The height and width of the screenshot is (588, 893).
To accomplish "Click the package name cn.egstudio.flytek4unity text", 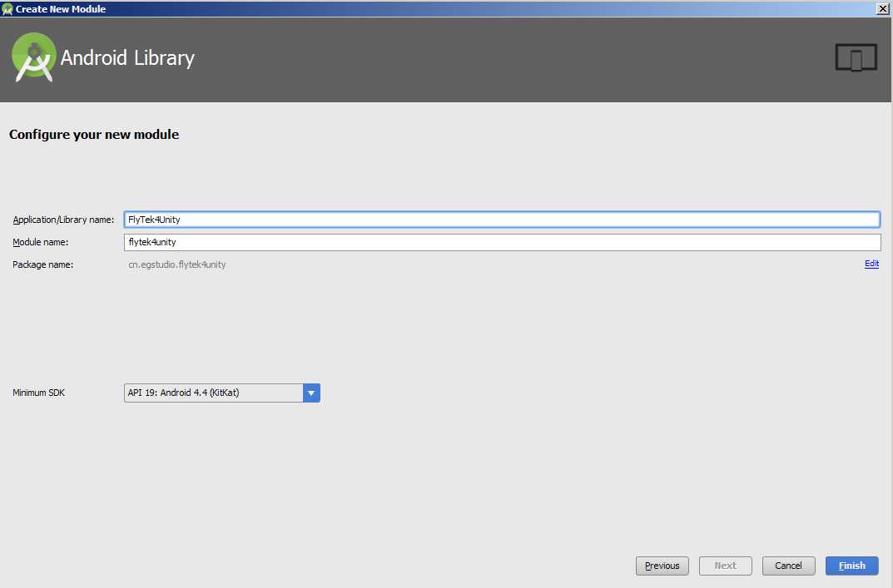I will pyautogui.click(x=177, y=264).
